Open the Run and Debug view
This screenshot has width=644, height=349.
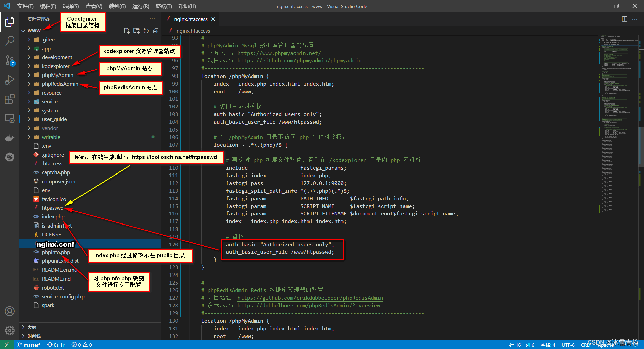10,80
